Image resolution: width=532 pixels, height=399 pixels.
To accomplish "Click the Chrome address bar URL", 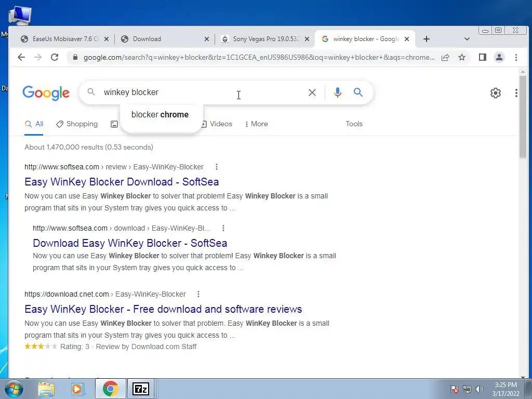I will [259, 57].
